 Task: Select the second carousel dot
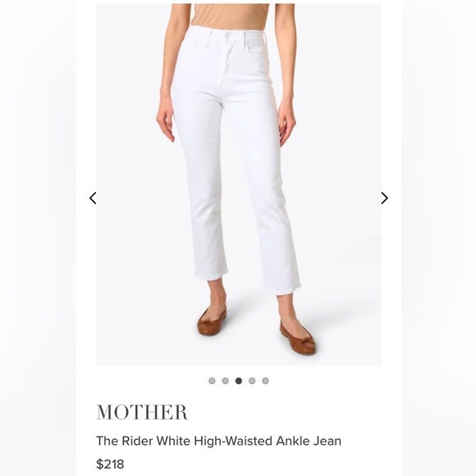[x=225, y=381]
